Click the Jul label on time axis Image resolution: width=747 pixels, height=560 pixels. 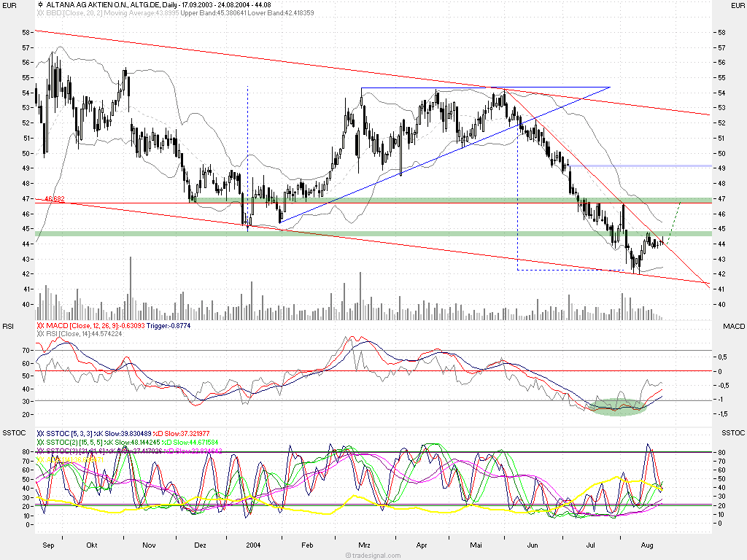[590, 545]
